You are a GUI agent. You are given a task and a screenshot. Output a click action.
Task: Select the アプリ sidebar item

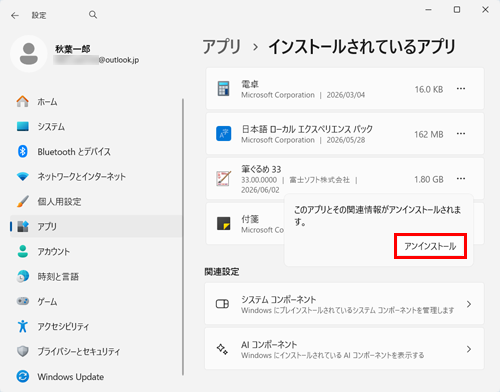click(x=96, y=226)
